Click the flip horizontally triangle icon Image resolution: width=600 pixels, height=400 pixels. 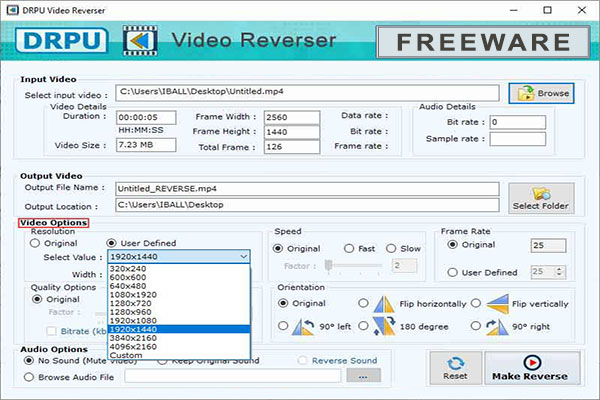click(x=384, y=304)
